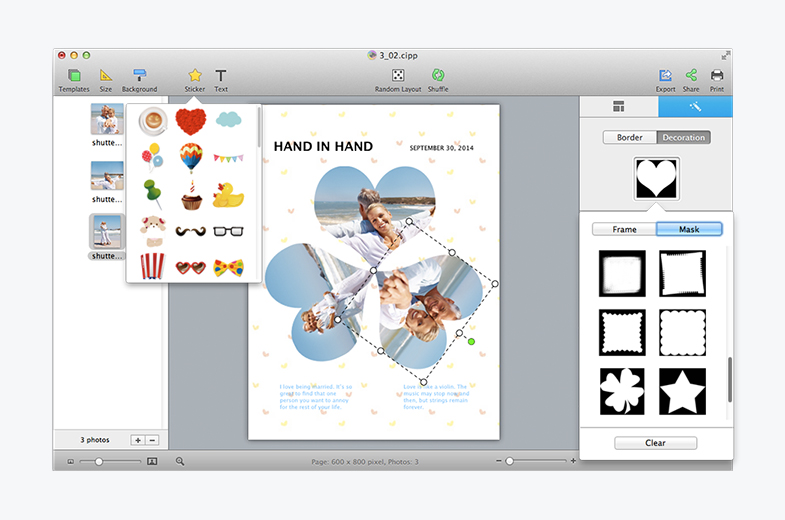The width and height of the screenshot is (785, 520).
Task: Click the green rotation handle on photo
Action: (x=471, y=341)
